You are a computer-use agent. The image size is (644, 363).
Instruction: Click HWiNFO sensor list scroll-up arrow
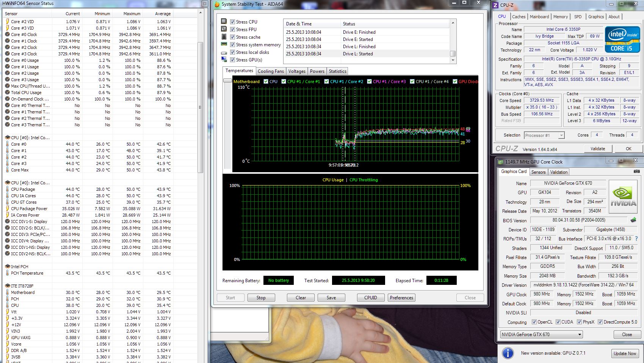[201, 13]
